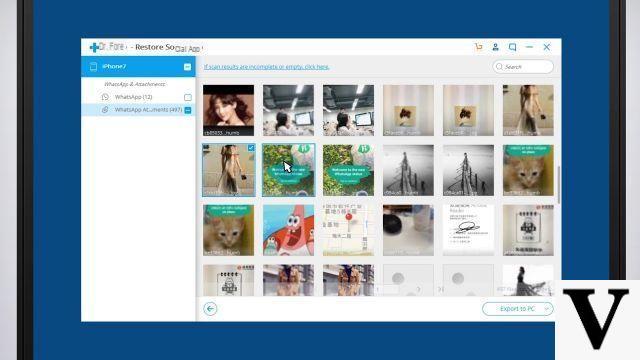Viewport: 640px width, 360px height.
Task: Select the poster thumbnail in bottom row
Action: tap(228, 280)
